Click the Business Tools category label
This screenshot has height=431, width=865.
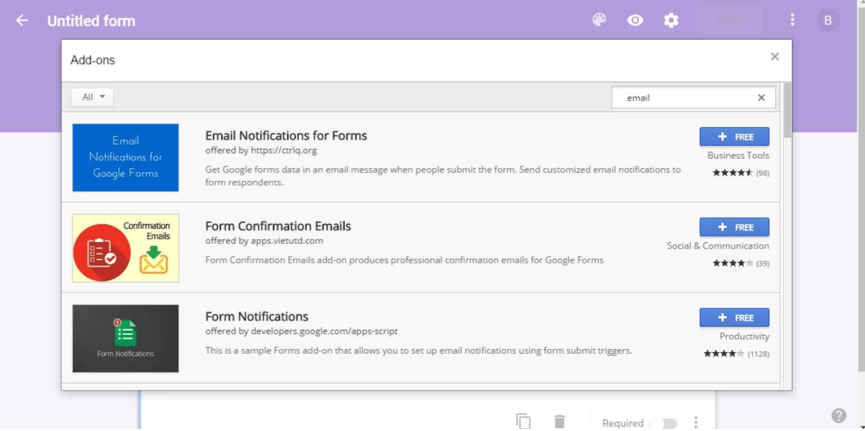click(738, 156)
